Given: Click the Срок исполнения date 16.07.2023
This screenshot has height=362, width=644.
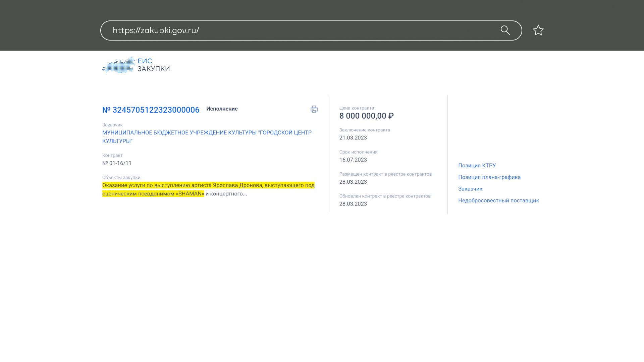Looking at the screenshot, I should point(353,160).
